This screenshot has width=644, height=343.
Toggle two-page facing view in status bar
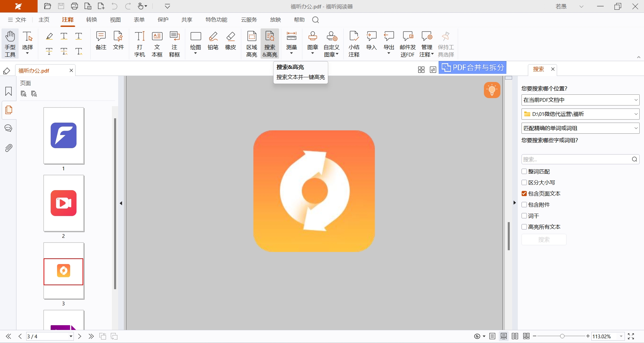click(515, 336)
